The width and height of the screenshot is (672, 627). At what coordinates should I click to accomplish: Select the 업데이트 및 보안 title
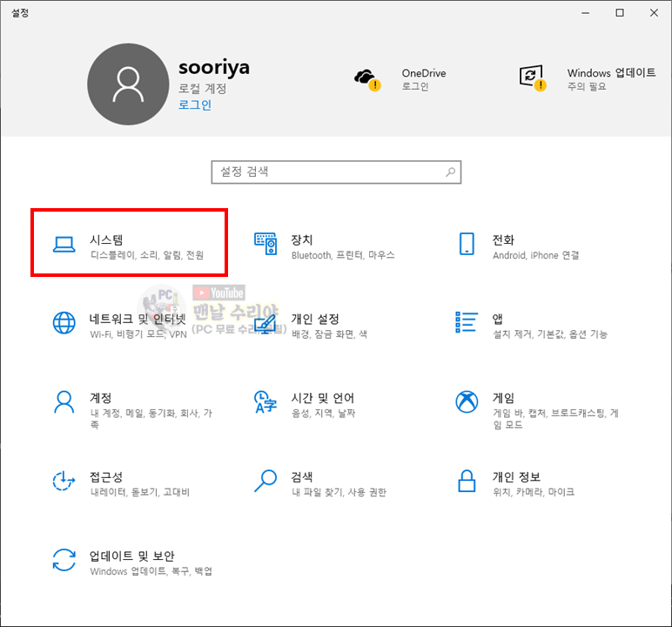[132, 556]
